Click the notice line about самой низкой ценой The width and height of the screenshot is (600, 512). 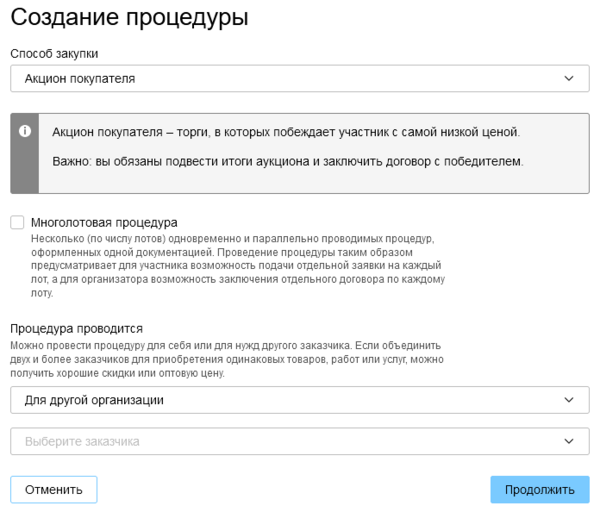(286, 132)
